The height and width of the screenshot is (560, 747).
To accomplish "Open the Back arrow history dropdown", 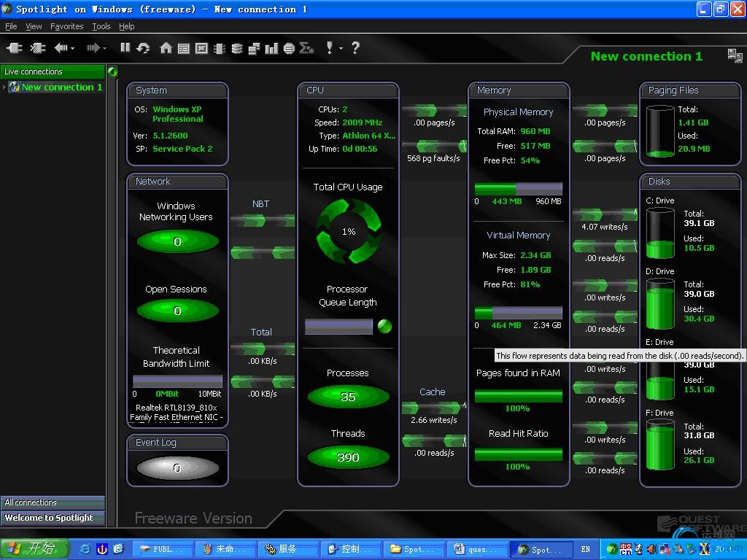I will [x=72, y=48].
